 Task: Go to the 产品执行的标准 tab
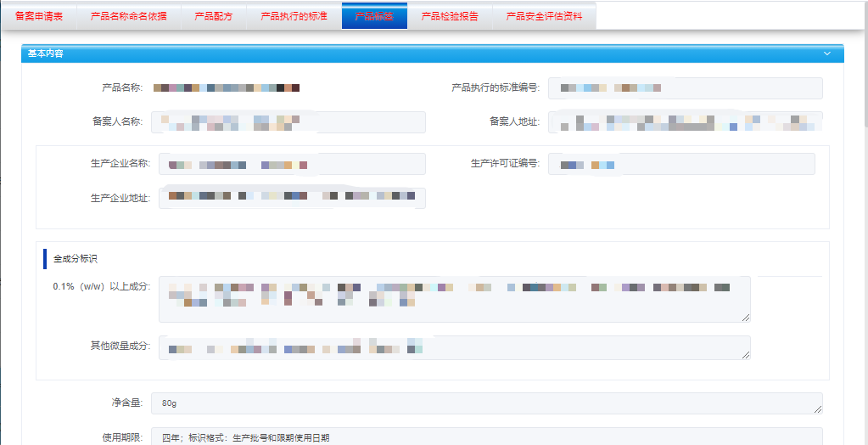point(294,16)
